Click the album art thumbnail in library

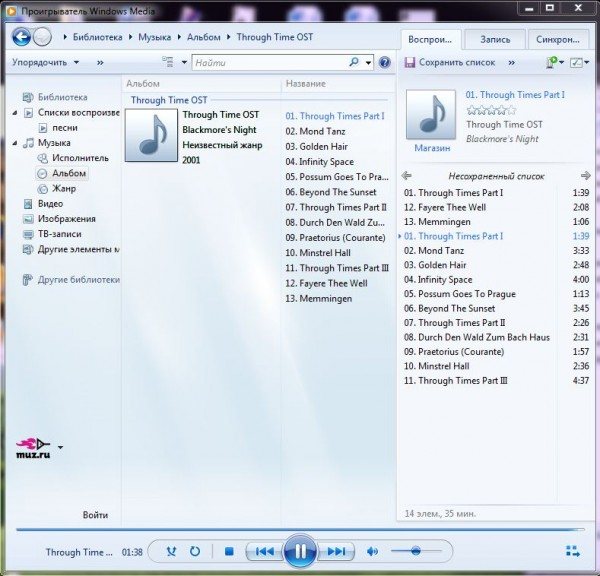point(152,135)
